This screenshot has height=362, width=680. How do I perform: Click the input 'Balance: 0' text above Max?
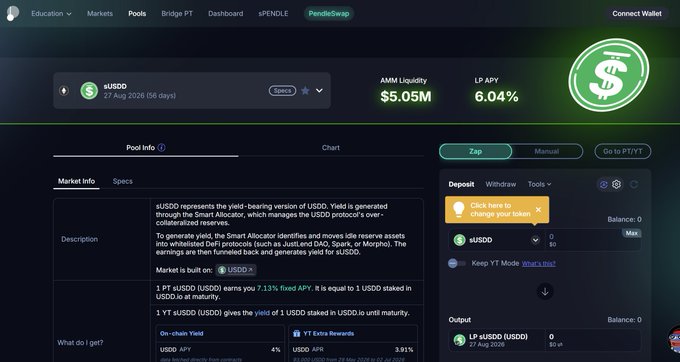[624, 219]
